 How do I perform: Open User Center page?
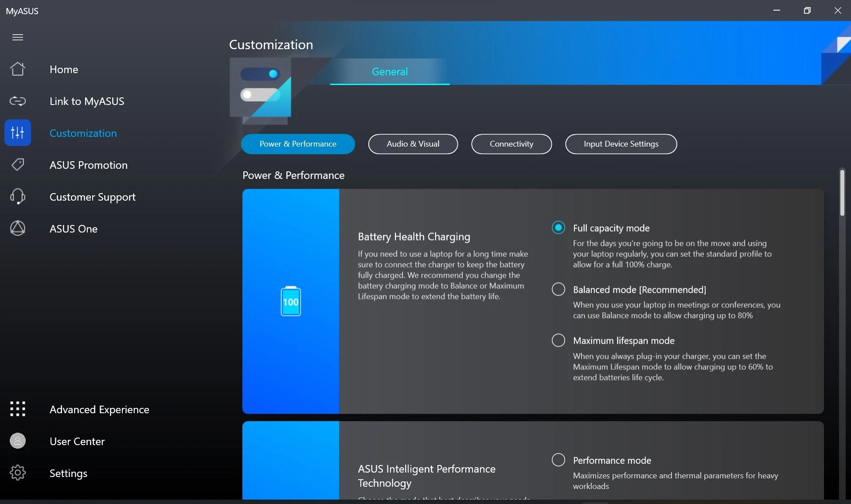coord(77,442)
